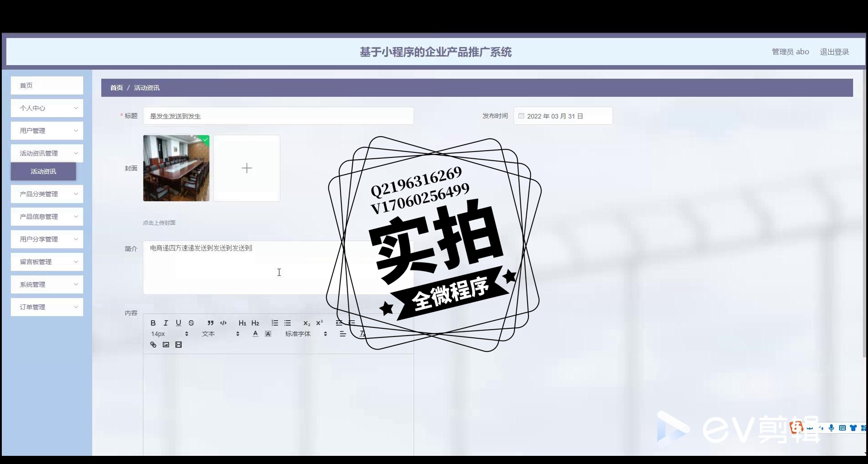Insert a bulleted list
The image size is (868, 464).
pyautogui.click(x=288, y=323)
